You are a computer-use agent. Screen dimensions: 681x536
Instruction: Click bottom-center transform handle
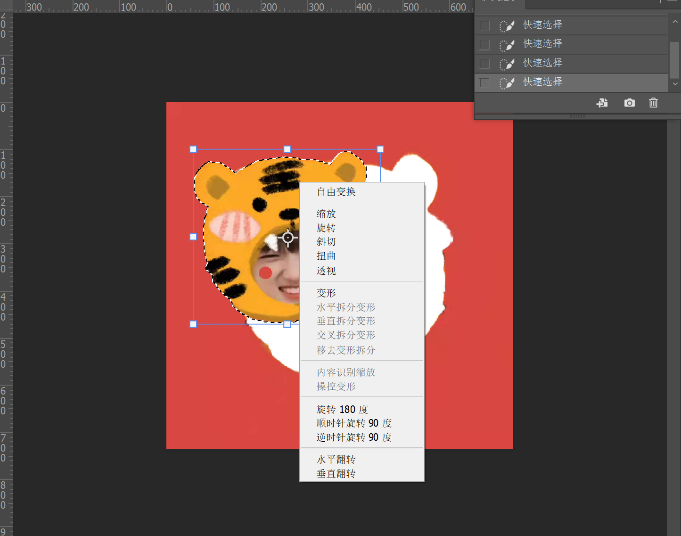[287, 324]
